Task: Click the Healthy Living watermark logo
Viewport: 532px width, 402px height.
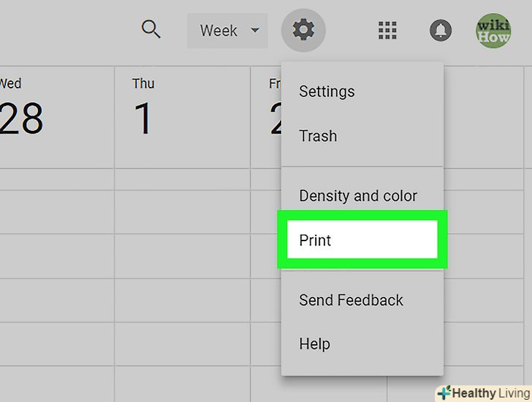Action: (483, 393)
